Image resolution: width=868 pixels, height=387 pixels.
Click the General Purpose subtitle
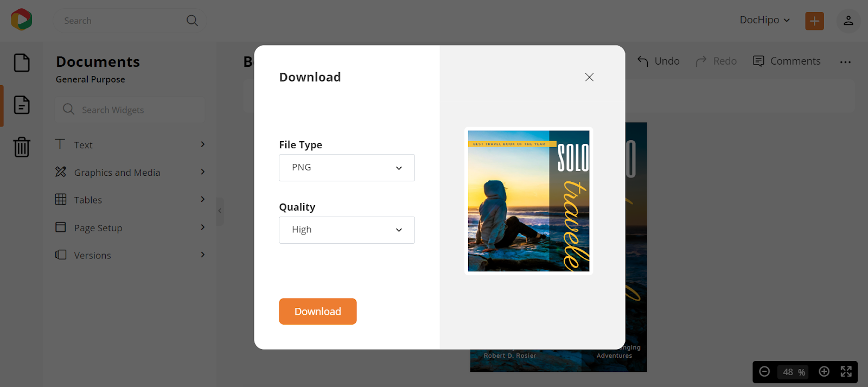[91, 79]
